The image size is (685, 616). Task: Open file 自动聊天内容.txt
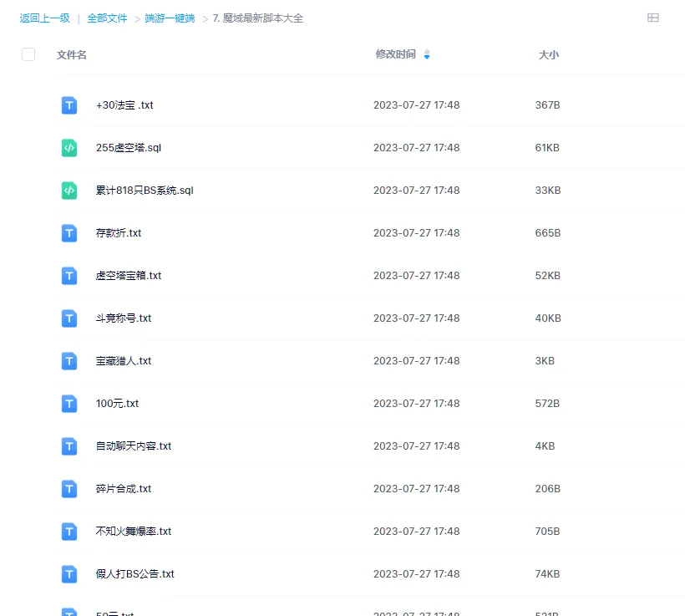tap(134, 446)
